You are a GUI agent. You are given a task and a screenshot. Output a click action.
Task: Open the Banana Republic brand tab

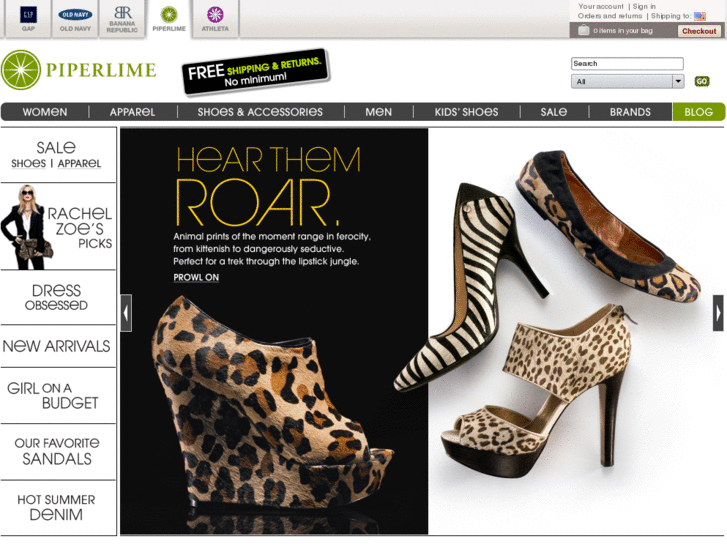[x=122, y=19]
